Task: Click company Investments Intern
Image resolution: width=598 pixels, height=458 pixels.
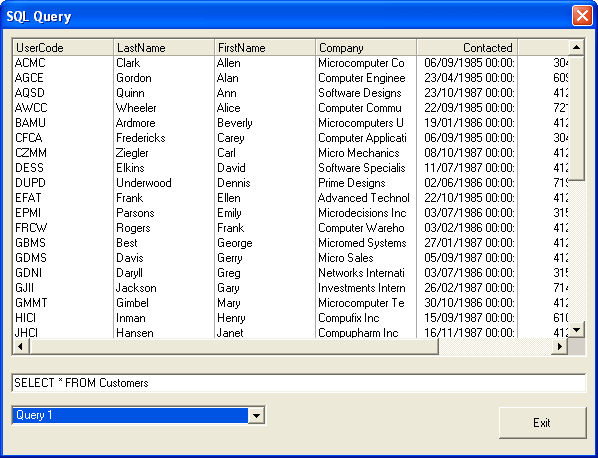Action: point(362,288)
